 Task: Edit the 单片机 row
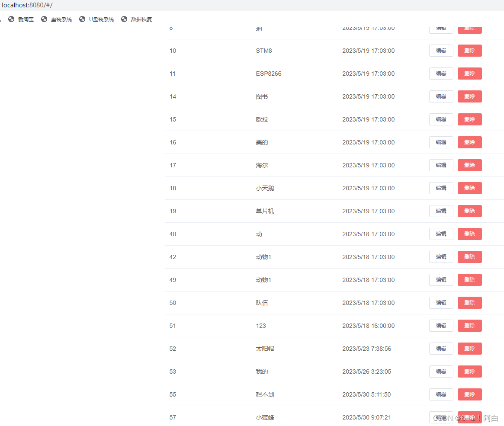pyautogui.click(x=441, y=211)
